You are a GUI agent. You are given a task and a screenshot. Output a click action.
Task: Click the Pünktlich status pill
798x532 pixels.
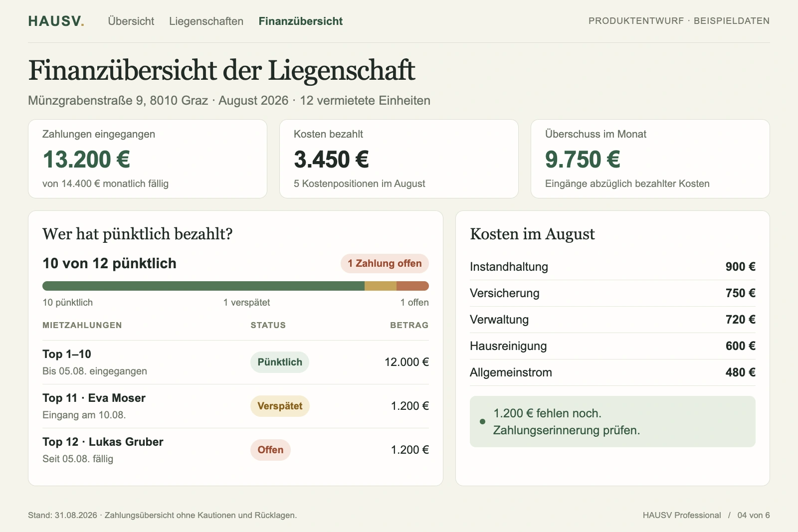[280, 362]
